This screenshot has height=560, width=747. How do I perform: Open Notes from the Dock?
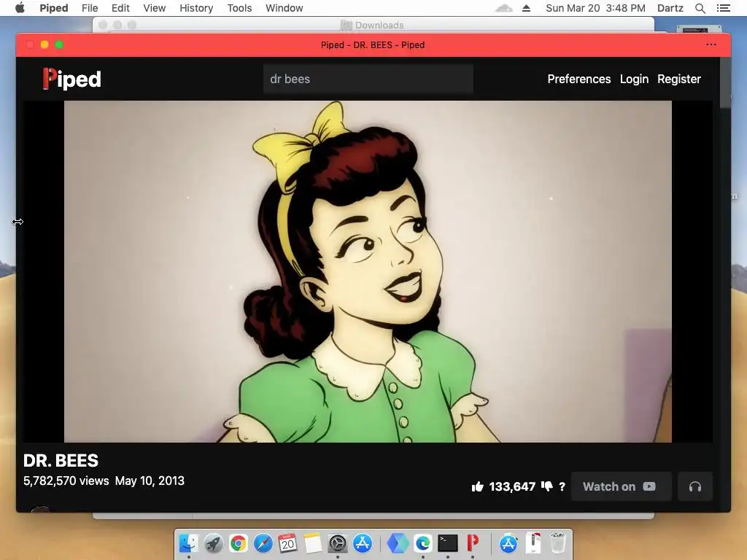tap(313, 542)
